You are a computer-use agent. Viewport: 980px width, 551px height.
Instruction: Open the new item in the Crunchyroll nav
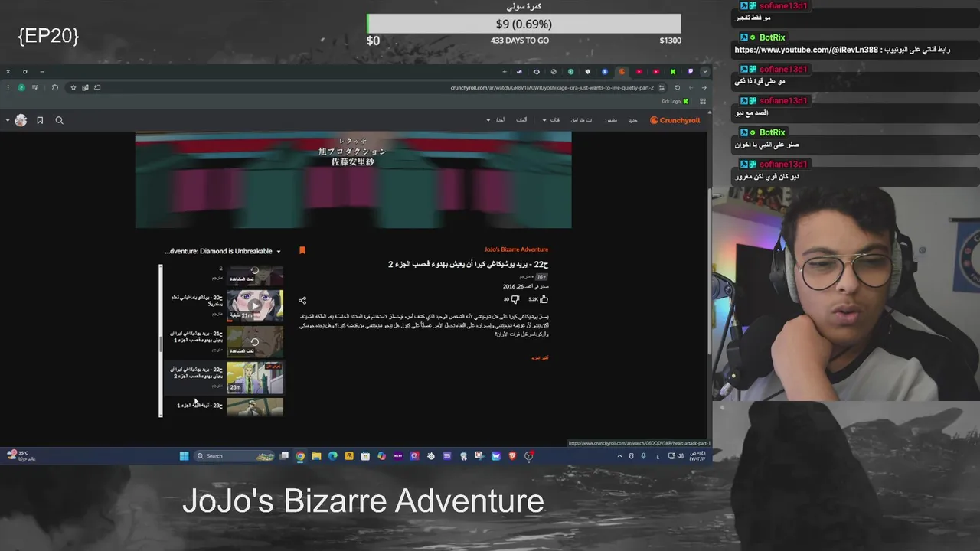click(x=633, y=120)
